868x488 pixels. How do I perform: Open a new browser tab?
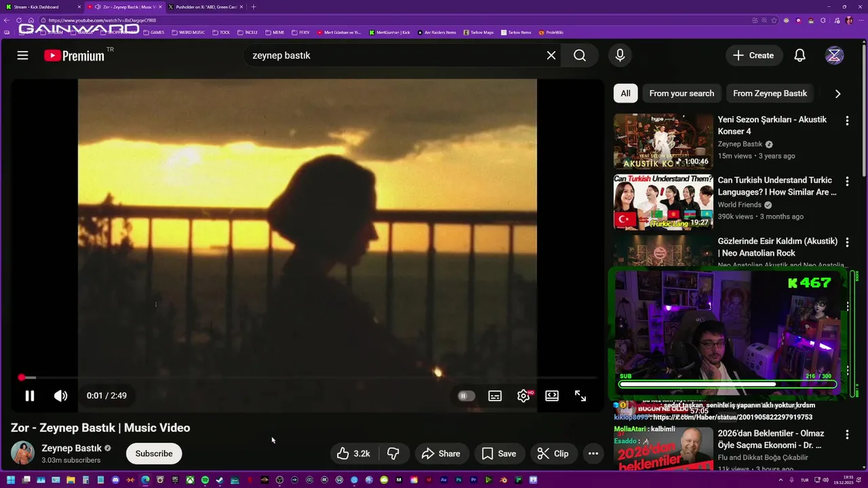254,7
